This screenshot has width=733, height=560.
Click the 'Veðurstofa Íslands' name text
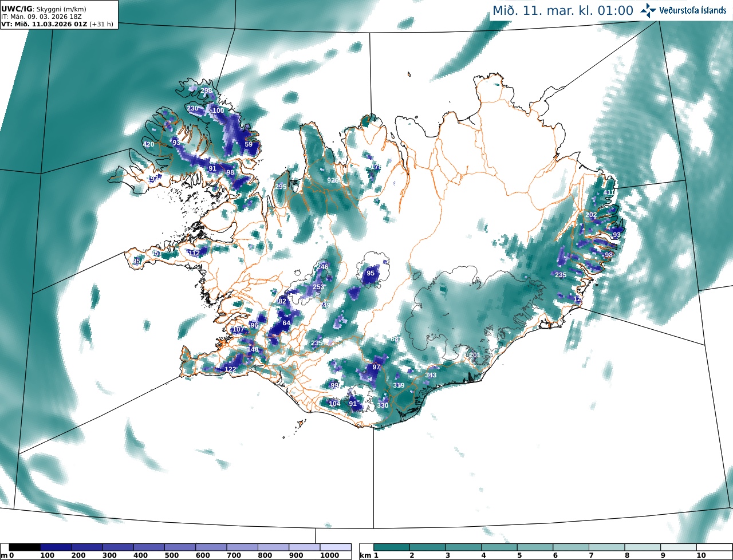693,10
